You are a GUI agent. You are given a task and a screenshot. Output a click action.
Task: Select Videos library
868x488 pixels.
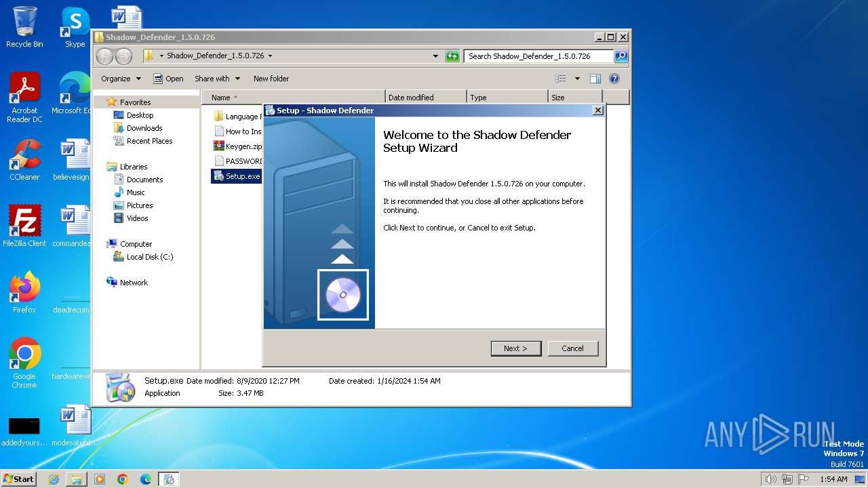pos(137,218)
